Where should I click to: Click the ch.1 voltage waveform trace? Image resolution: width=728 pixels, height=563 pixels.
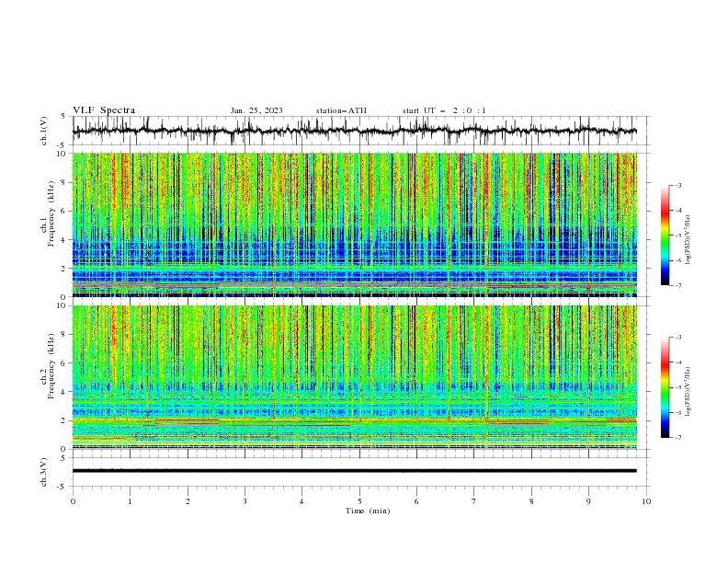tap(354, 131)
